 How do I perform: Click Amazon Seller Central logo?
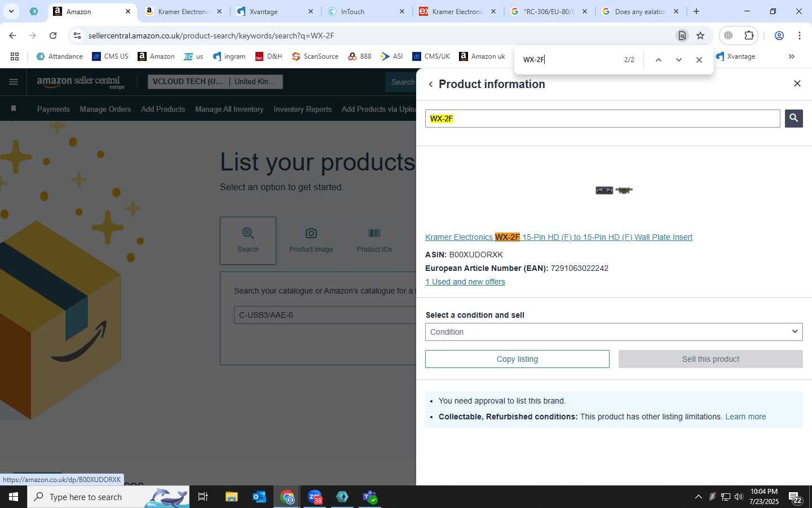pyautogui.click(x=81, y=82)
